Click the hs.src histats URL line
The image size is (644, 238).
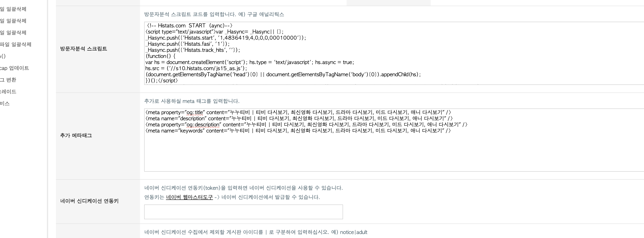tap(196, 68)
